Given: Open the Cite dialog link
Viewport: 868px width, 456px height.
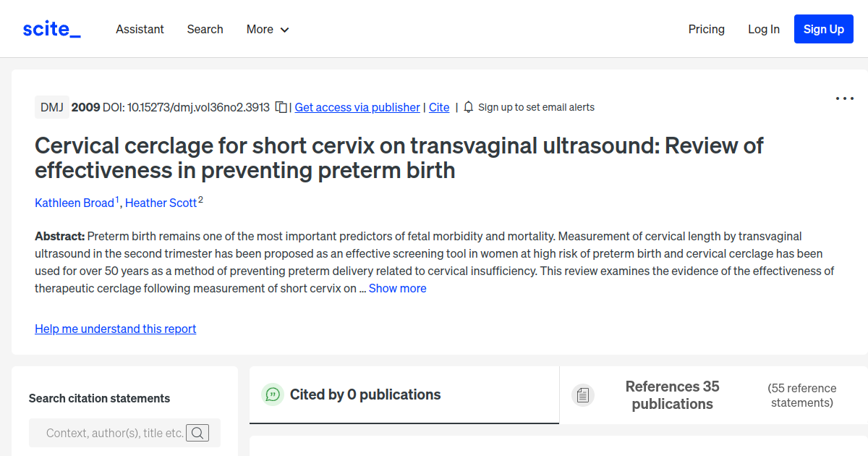Looking at the screenshot, I should coord(438,107).
